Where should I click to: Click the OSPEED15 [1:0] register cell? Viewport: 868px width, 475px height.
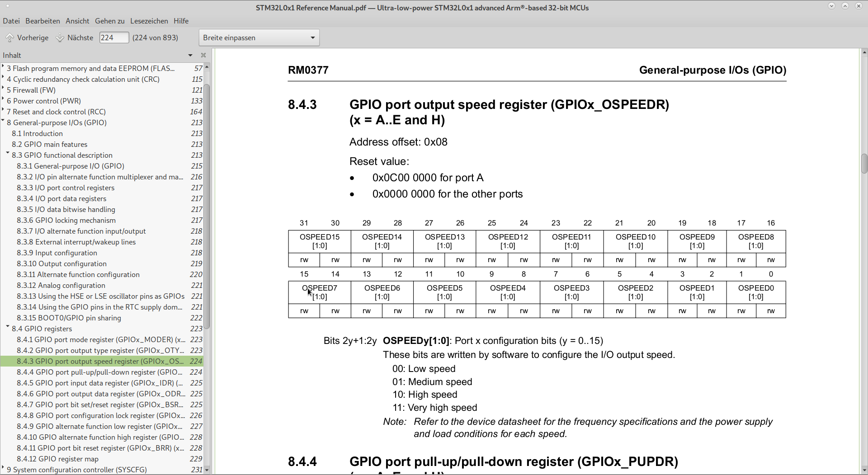[x=320, y=241]
